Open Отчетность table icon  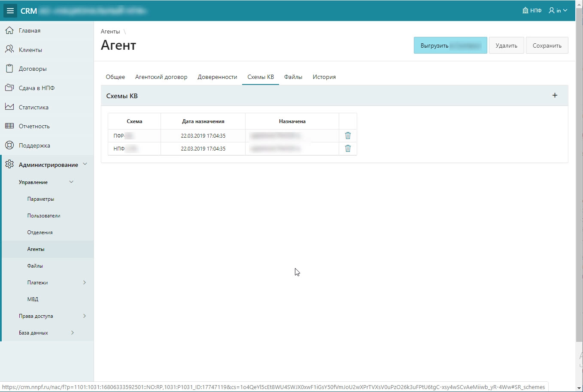coord(9,126)
